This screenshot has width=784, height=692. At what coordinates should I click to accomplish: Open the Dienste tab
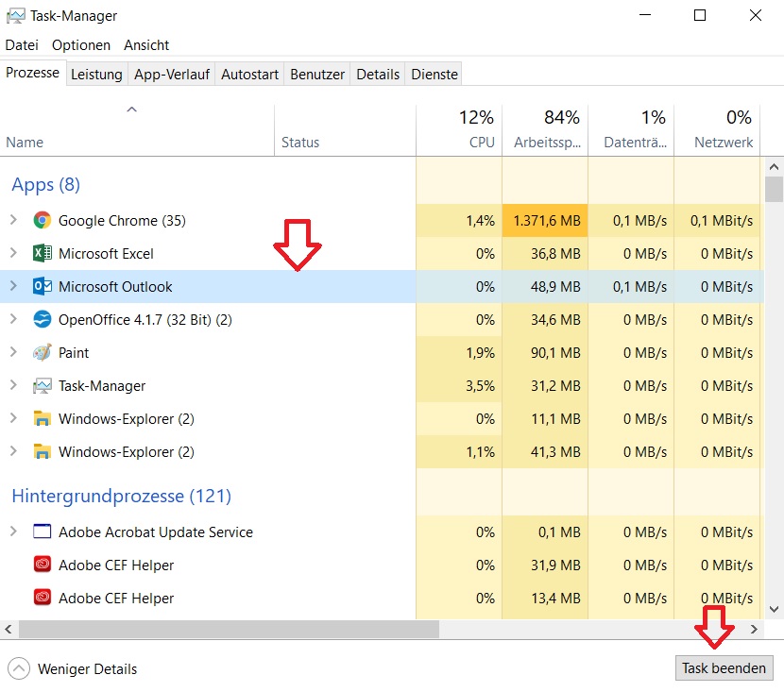point(434,74)
